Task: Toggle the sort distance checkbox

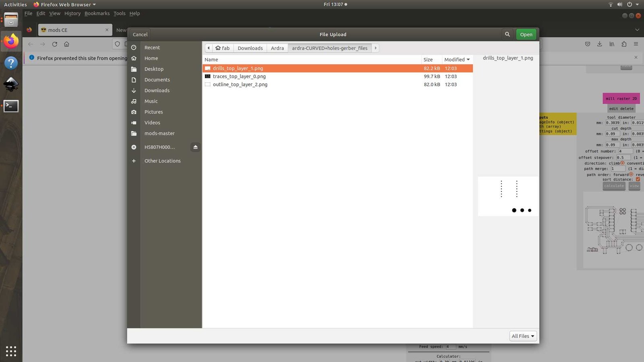Action: coord(638,179)
